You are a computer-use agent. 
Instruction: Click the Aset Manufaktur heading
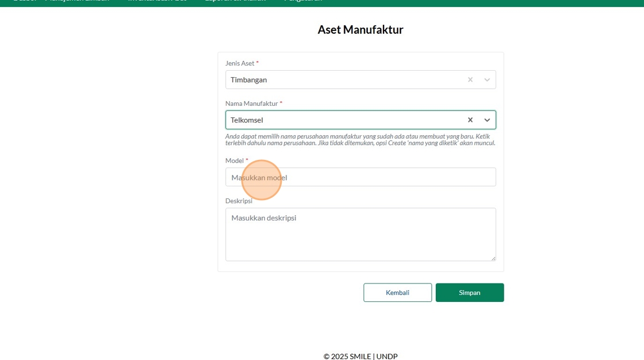click(x=361, y=29)
